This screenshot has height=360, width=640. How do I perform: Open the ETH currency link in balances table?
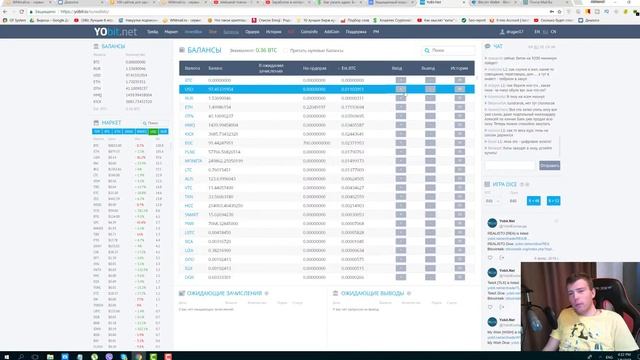189,107
